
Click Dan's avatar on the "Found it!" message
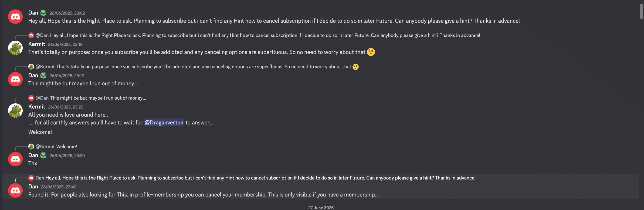(x=15, y=191)
